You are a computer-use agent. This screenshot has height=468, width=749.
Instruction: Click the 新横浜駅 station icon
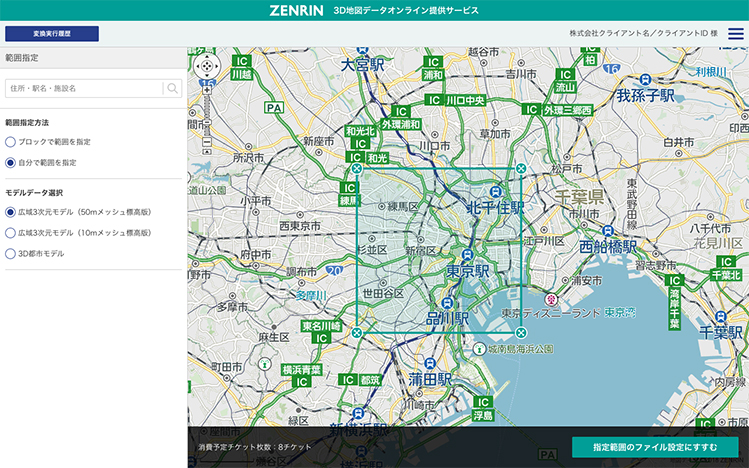359,414
